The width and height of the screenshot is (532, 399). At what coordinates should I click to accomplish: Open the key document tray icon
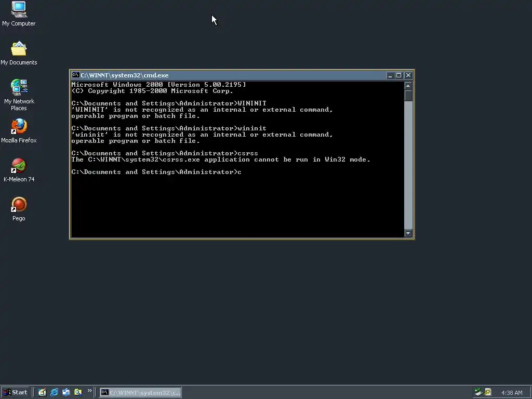point(487,392)
